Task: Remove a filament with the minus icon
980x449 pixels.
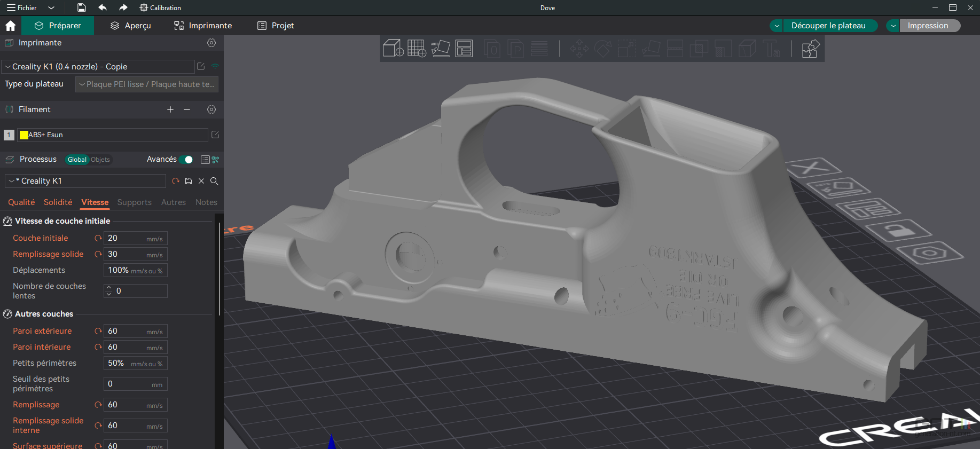Action: point(187,109)
